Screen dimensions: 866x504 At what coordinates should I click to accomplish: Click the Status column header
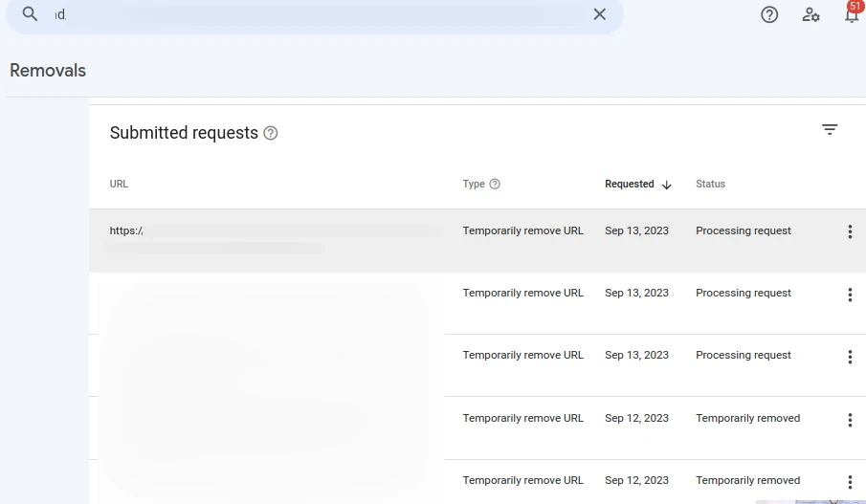tap(710, 185)
